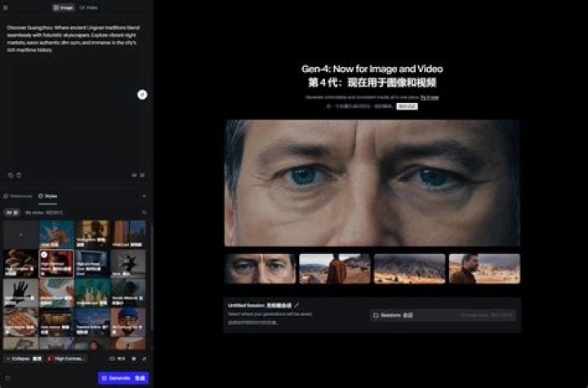Switch to the Video mode tab

click(89, 7)
